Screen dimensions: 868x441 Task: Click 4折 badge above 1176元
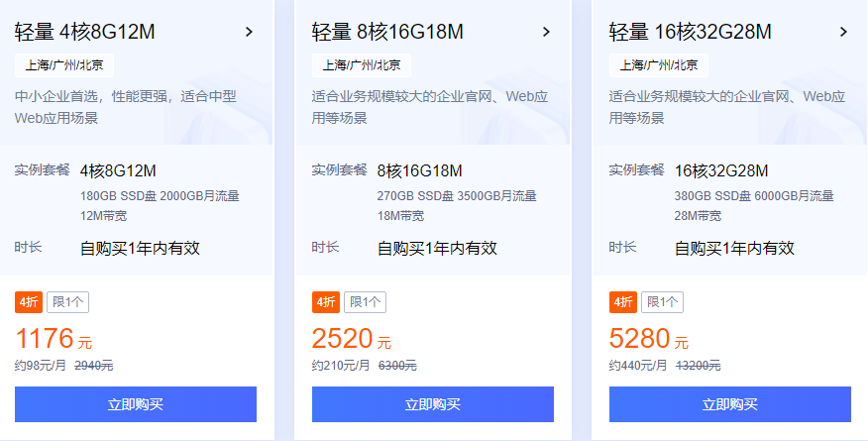click(x=28, y=302)
